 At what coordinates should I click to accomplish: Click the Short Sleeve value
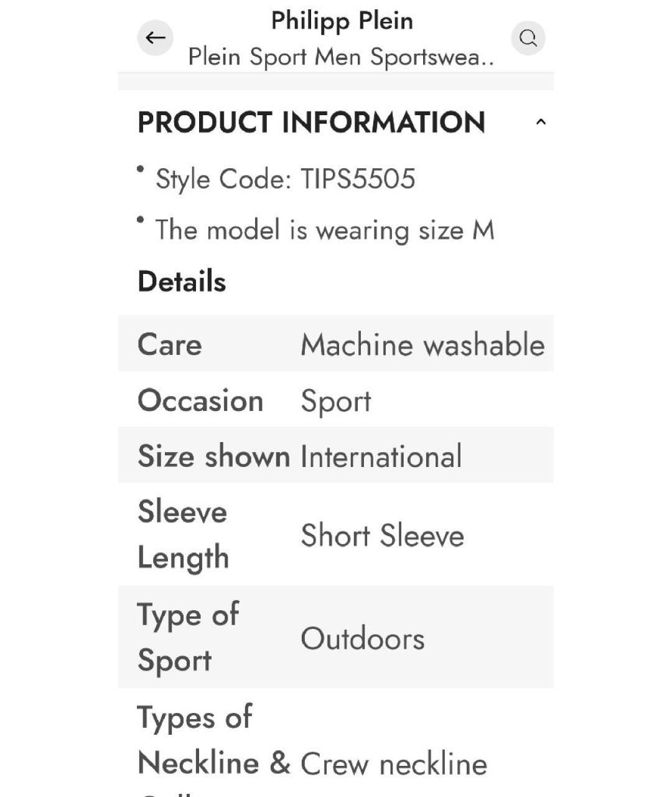coord(382,535)
